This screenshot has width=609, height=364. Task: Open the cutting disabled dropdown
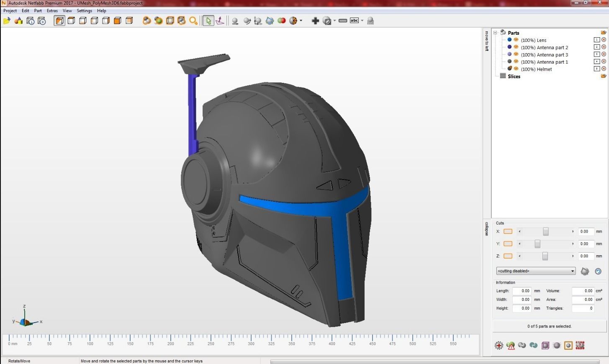[x=536, y=271]
